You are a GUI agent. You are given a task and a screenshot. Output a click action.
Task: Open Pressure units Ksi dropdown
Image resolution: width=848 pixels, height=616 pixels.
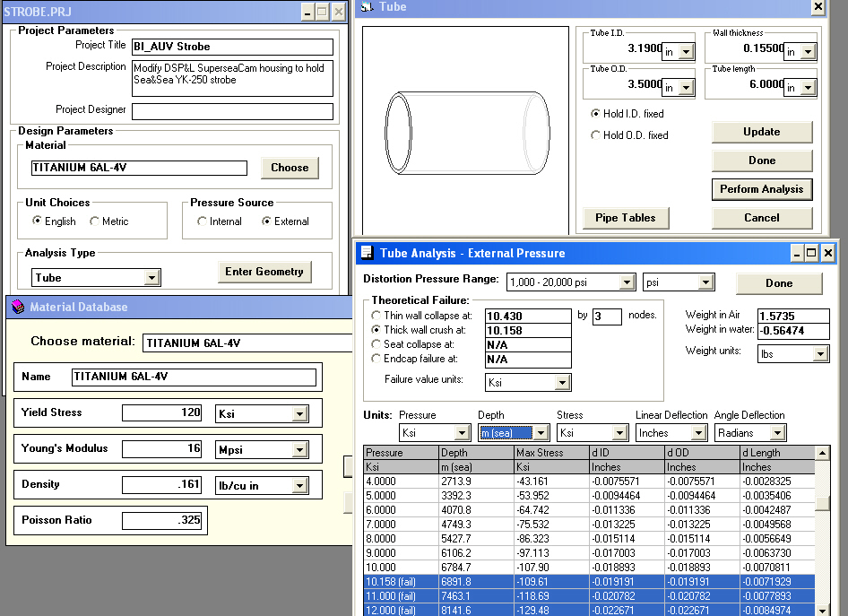point(463,433)
